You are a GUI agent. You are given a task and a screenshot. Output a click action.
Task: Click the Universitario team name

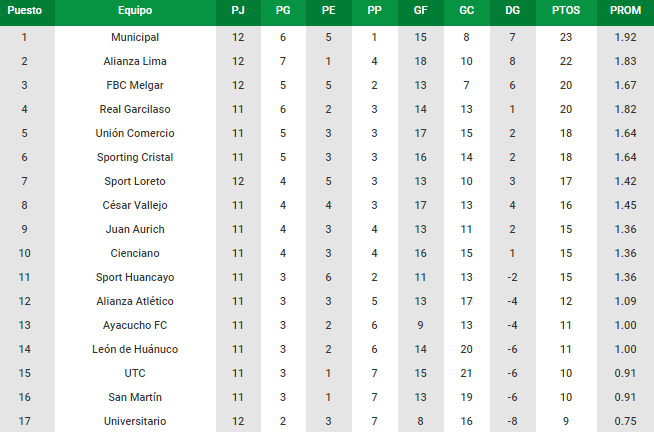click(135, 421)
